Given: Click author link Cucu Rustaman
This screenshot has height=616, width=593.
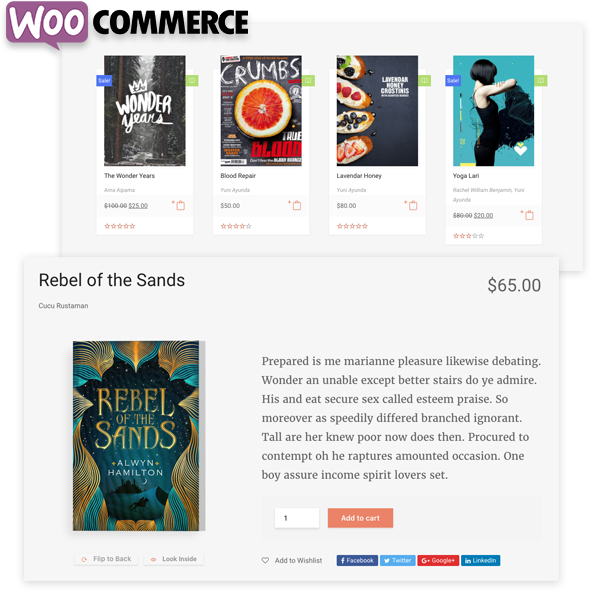Looking at the screenshot, I should (x=63, y=306).
